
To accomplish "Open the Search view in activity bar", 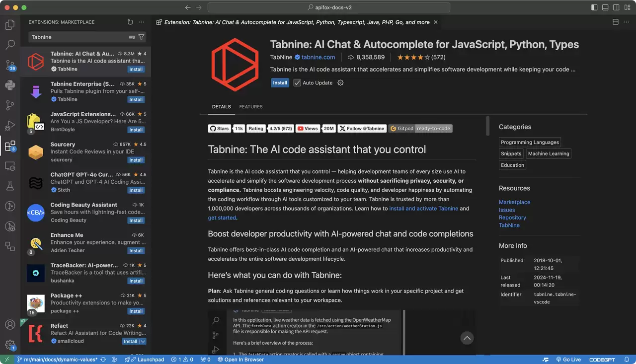I will point(10,45).
